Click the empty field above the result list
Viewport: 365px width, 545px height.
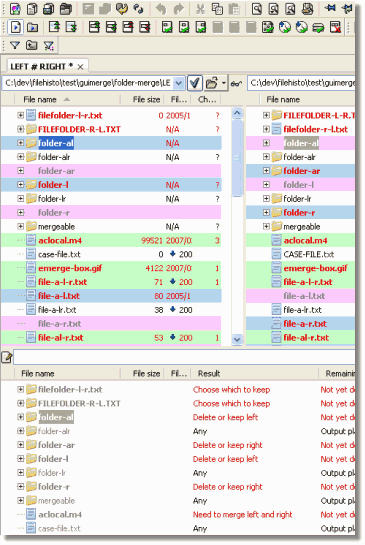pyautogui.click(x=184, y=357)
